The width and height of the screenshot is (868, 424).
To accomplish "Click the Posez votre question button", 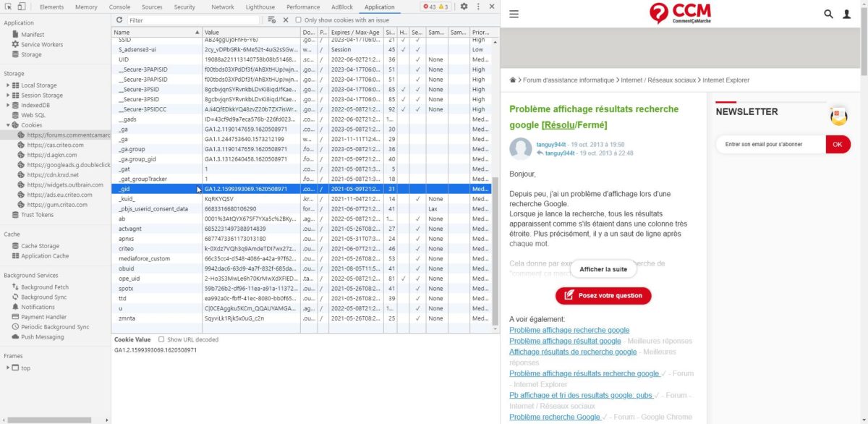I will pyautogui.click(x=603, y=295).
